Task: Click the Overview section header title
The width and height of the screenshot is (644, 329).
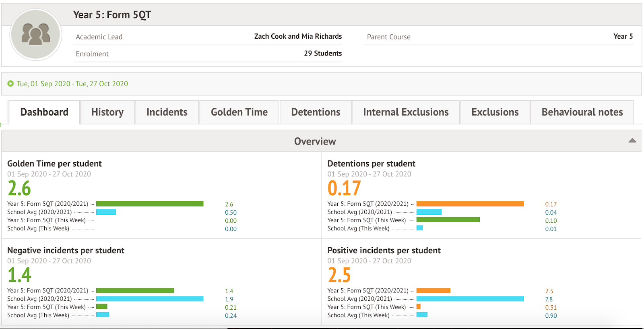Action: coord(315,141)
